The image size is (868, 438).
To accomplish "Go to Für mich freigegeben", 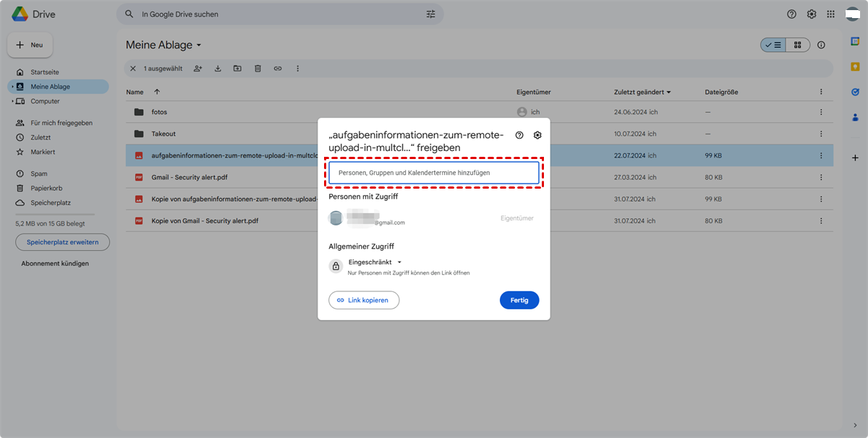I will click(x=61, y=123).
